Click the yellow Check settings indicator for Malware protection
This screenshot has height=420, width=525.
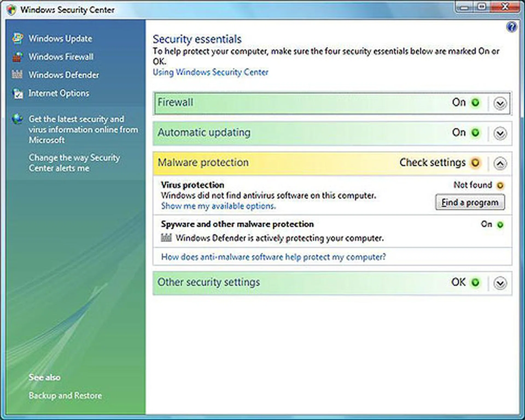tap(476, 162)
